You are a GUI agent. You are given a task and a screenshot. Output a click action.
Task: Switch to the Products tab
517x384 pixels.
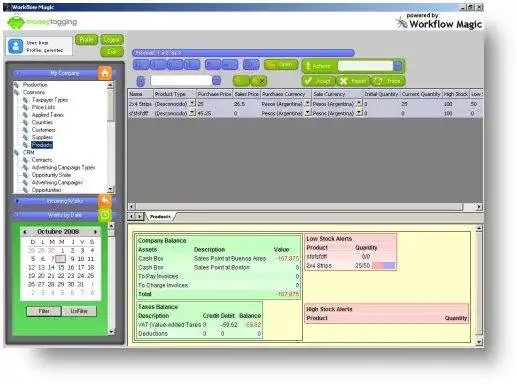(160, 217)
